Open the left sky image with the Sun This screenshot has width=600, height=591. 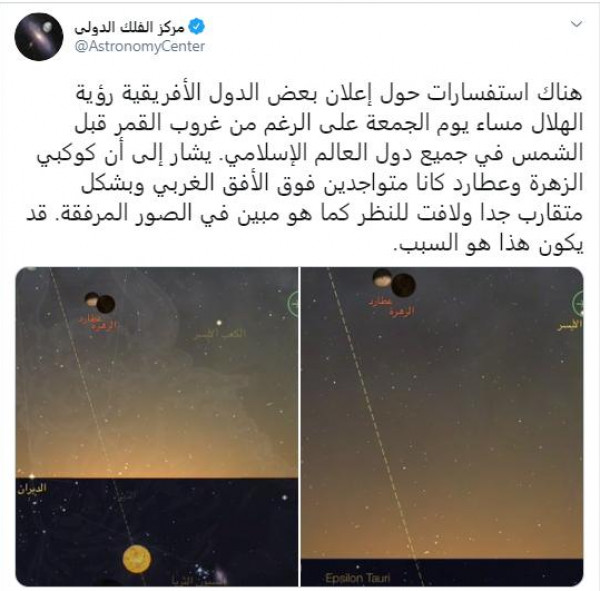(157, 426)
